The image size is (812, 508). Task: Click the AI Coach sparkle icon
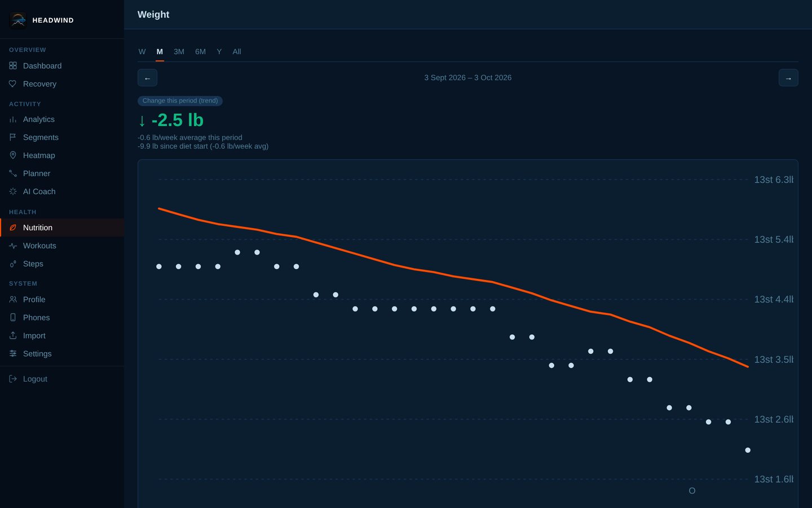pyautogui.click(x=13, y=192)
